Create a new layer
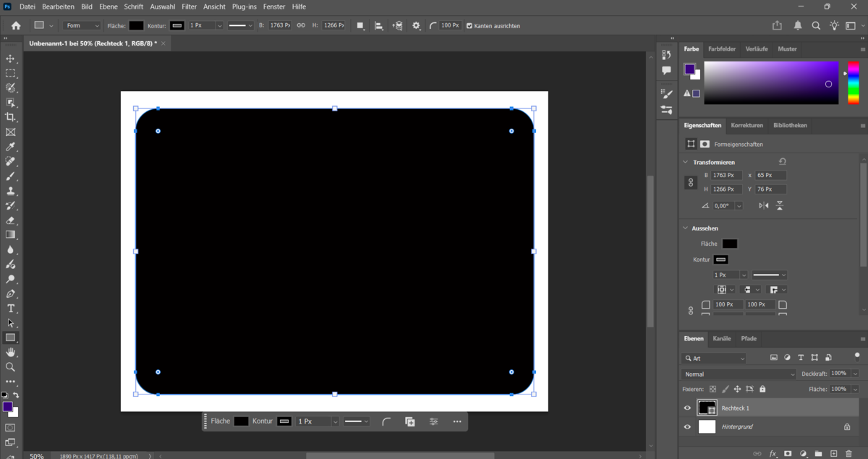The height and width of the screenshot is (459, 868). coord(834,453)
